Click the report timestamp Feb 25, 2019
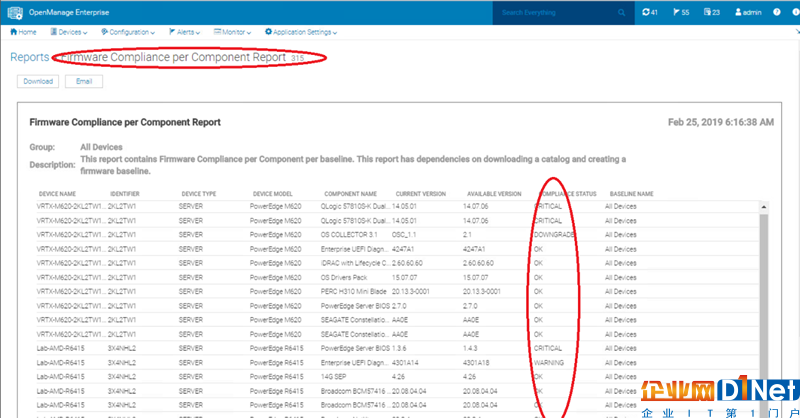Viewport: 800px width, 418px height. 721,122
